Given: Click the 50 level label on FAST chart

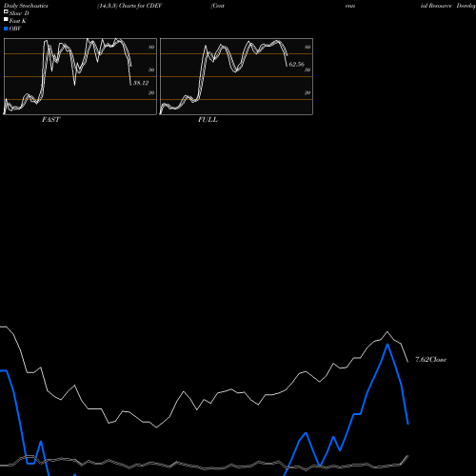Looking at the screenshot, I should pos(151,69).
